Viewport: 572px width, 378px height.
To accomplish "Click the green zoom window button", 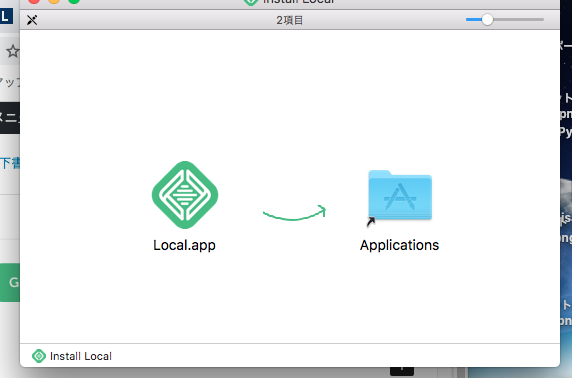I will point(74,1).
